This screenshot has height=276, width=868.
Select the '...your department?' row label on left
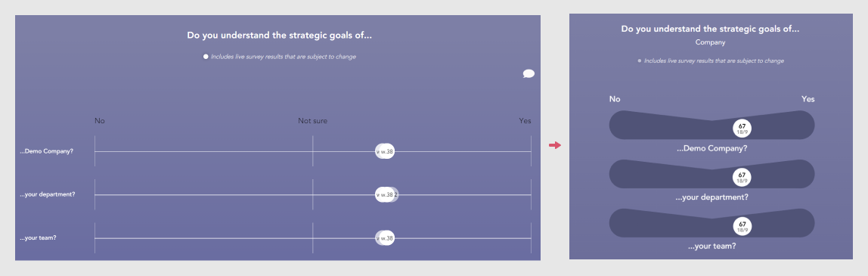click(x=48, y=194)
